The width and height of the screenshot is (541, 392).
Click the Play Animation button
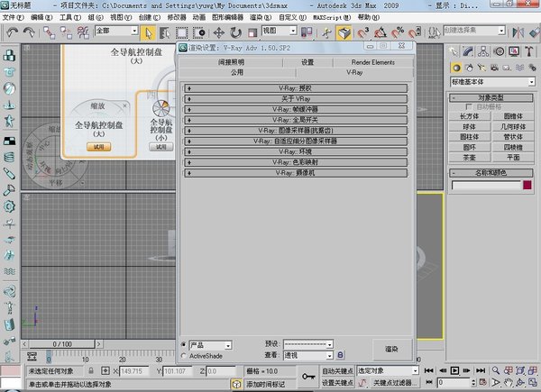[455, 370]
